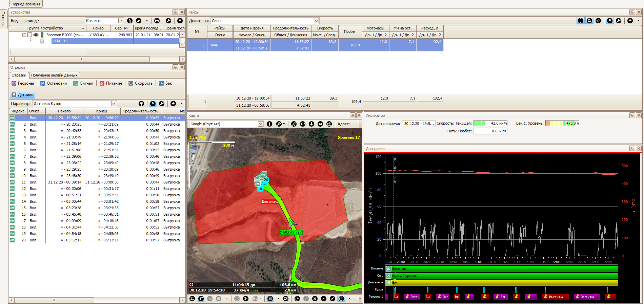Select segment row 20 starting 05:12:14
Viewport: 644px width, 304px height.
click(x=97, y=240)
